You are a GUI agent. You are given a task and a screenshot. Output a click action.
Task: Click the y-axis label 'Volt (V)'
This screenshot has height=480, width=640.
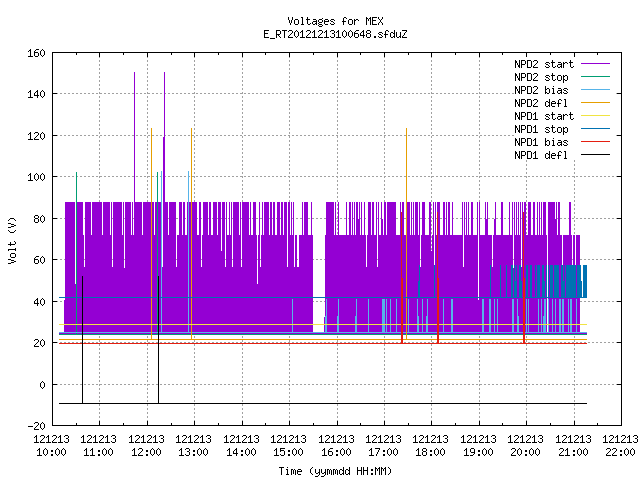coord(13,241)
